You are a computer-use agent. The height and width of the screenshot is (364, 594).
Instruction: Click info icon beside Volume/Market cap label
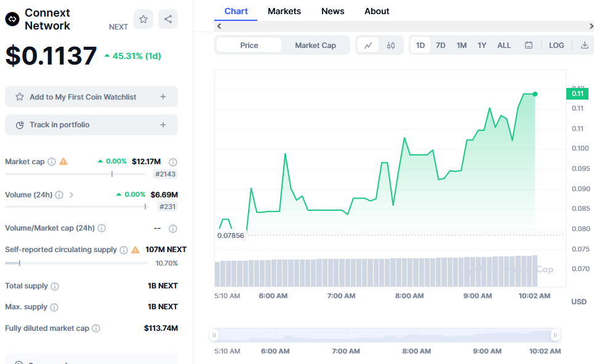(x=102, y=228)
